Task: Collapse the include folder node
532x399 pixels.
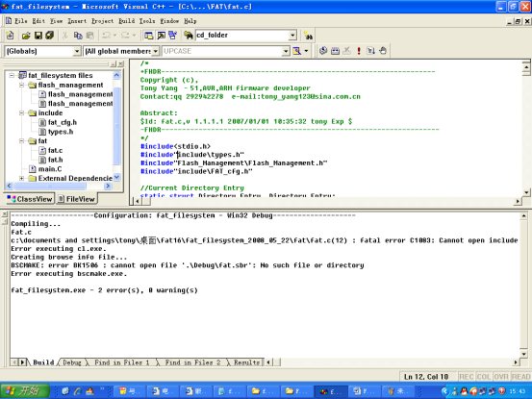Action: (x=22, y=112)
